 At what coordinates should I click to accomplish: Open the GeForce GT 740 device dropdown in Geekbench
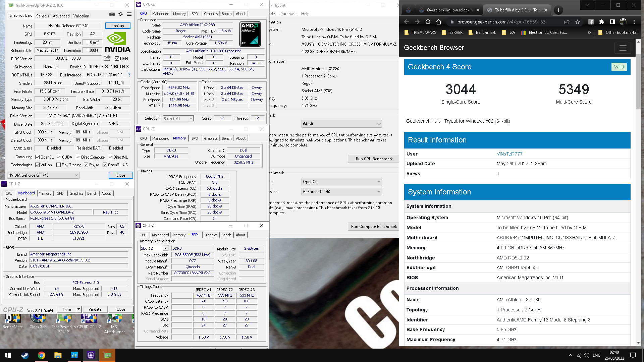(x=342, y=192)
